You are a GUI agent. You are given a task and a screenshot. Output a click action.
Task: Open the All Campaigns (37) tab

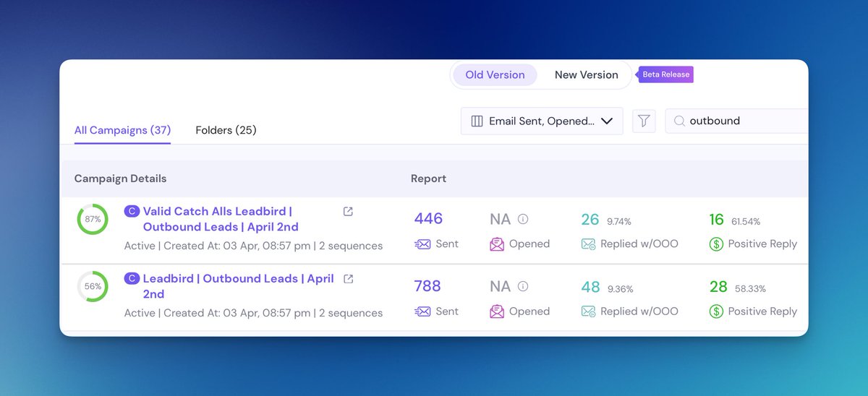tap(122, 130)
